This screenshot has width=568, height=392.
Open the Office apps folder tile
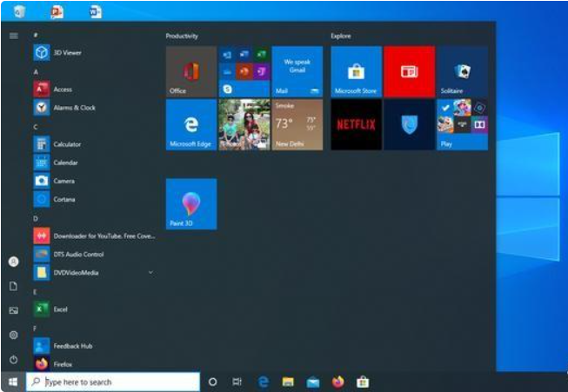244,71
